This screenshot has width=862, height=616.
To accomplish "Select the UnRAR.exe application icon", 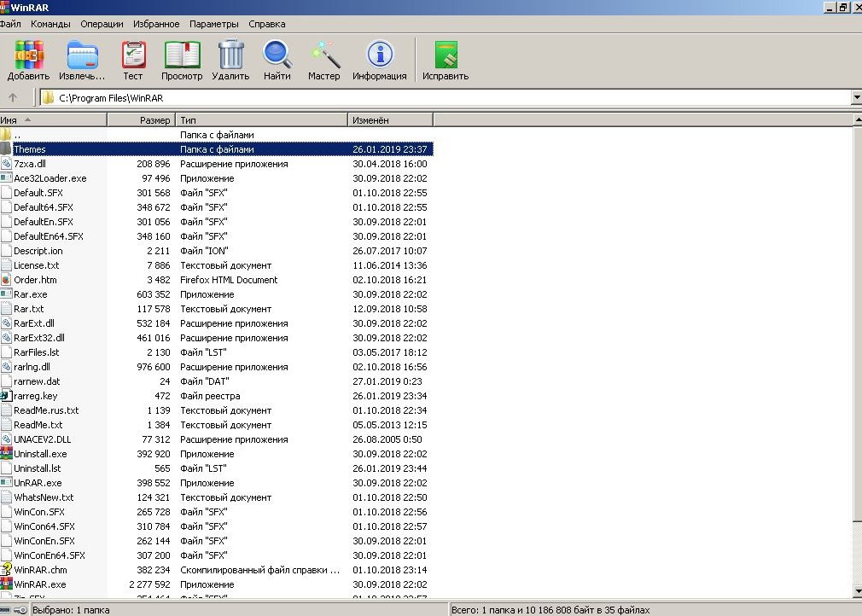I will click(5, 483).
